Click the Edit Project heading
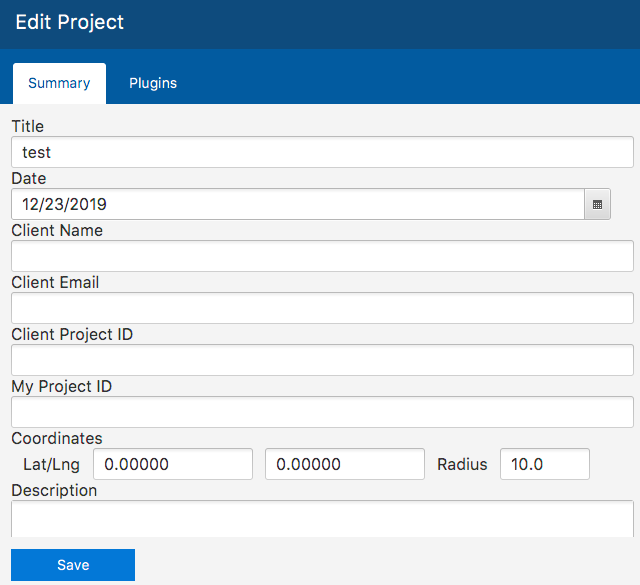 (x=69, y=22)
